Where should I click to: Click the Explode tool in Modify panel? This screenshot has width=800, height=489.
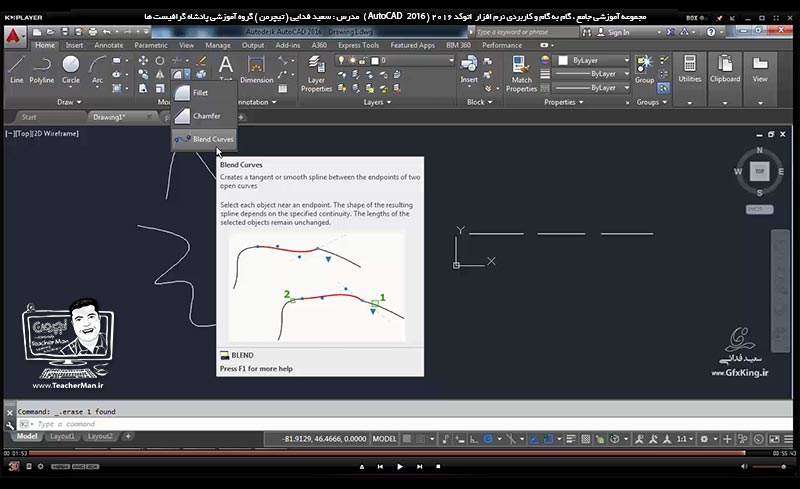(x=202, y=75)
